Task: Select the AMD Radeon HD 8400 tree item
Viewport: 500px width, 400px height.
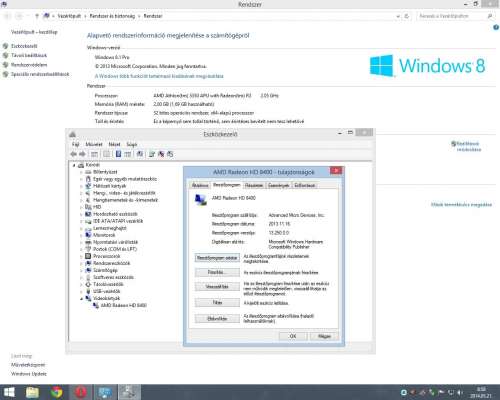Action: pyautogui.click(x=123, y=305)
